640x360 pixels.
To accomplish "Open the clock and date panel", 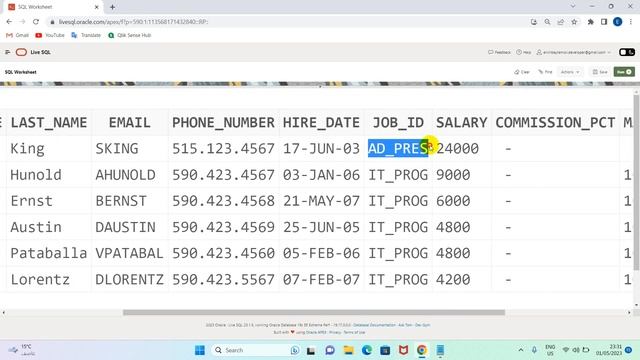I will point(609,350).
